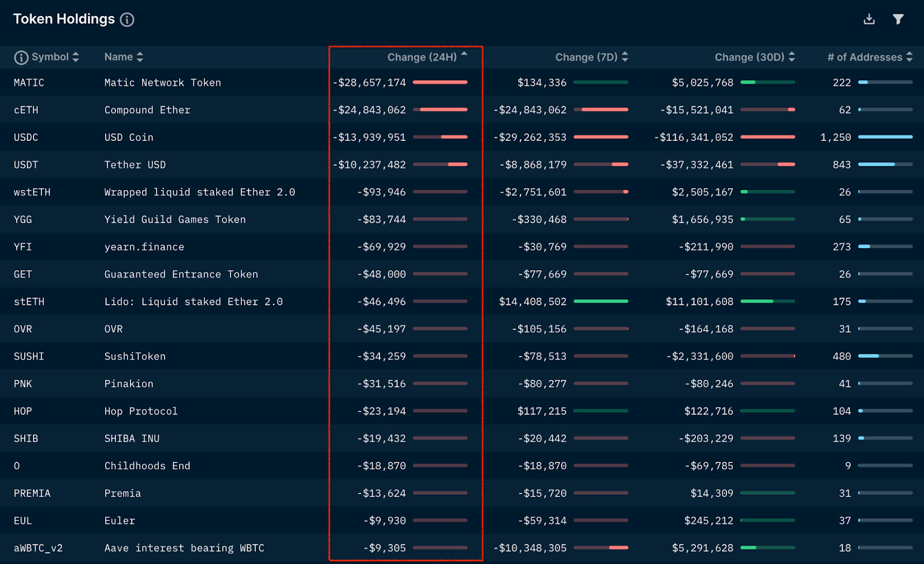Sort the table by Name
This screenshot has width=924, height=564.
point(140,57)
